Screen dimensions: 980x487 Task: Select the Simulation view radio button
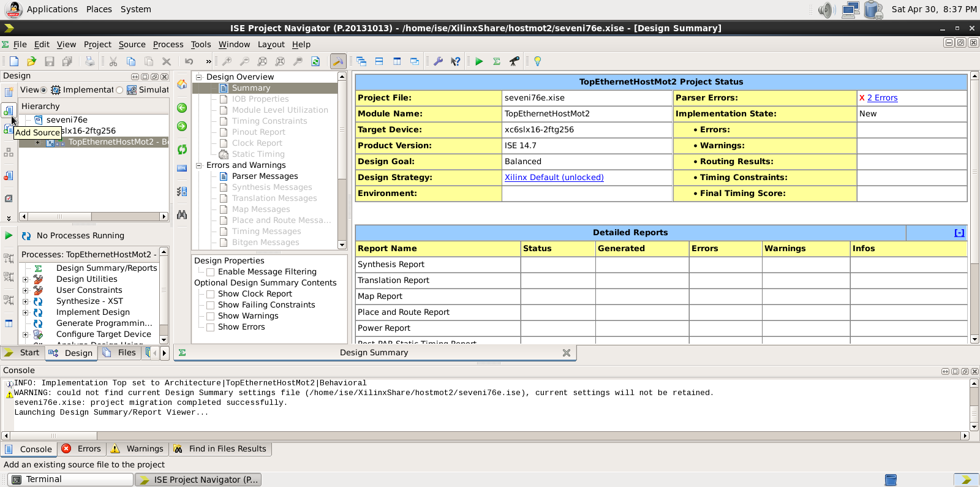(x=119, y=90)
